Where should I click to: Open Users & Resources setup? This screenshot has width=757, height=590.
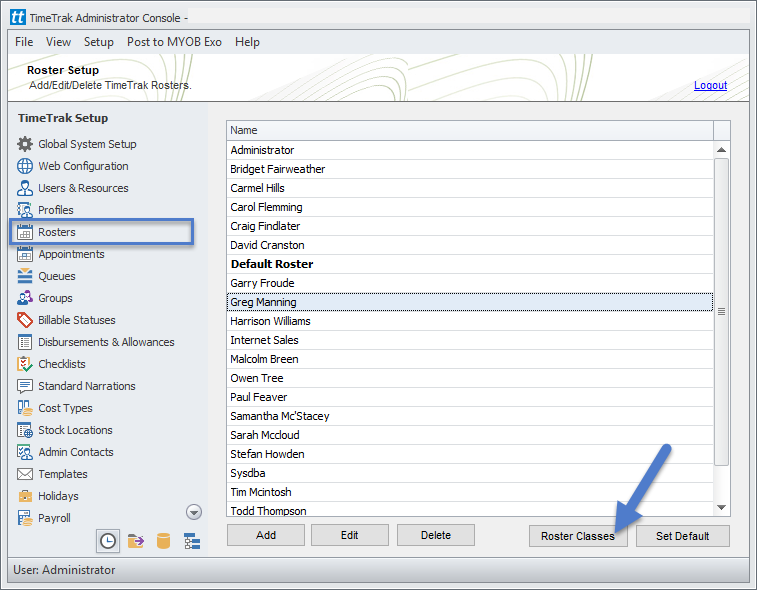(x=83, y=188)
